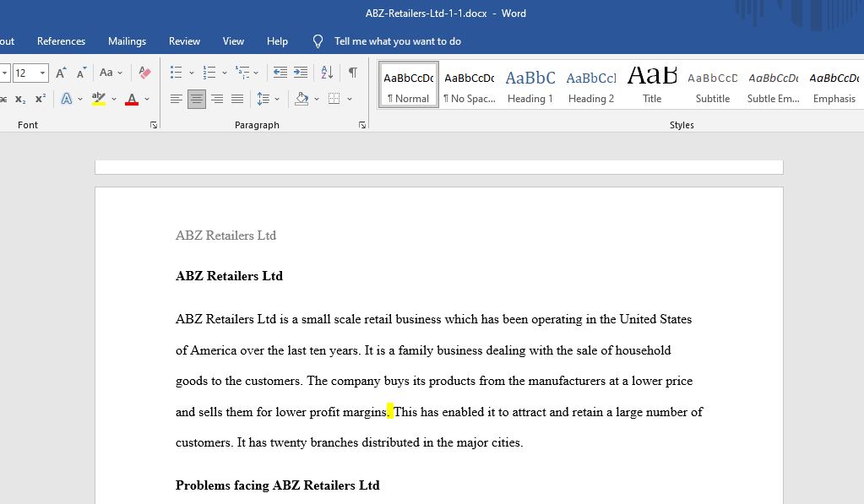Toggle subscript formatting
The image size is (864, 504).
coord(20,99)
